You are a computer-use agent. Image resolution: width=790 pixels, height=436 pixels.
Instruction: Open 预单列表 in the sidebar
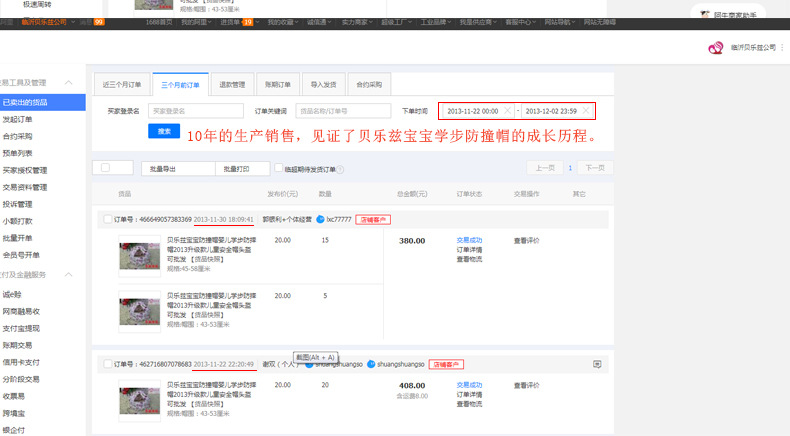pos(17,153)
